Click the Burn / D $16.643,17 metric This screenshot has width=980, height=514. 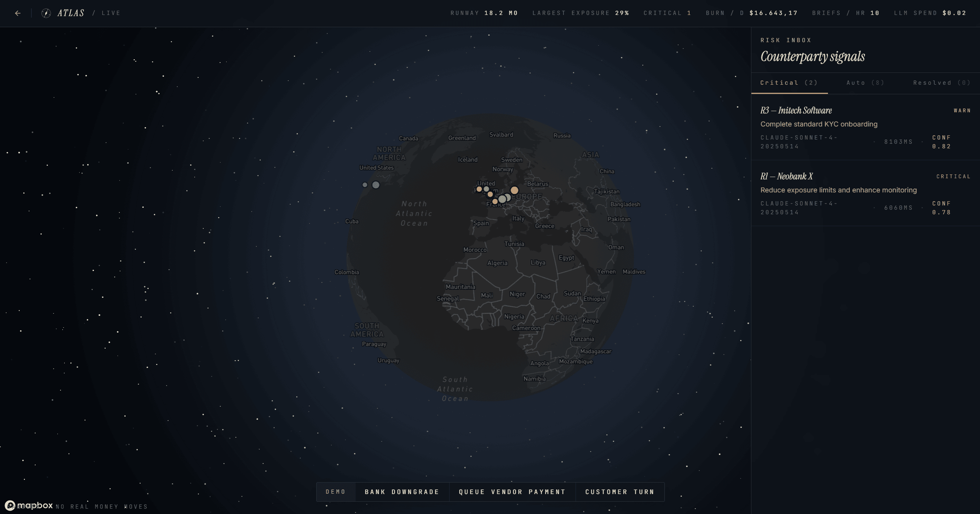pos(752,13)
